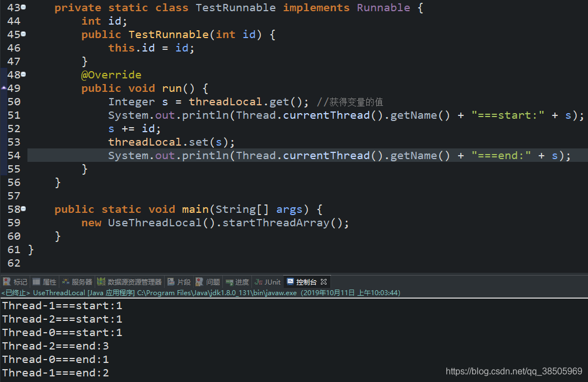Click 'threadLocal.set(s)' on line 53
This screenshot has width=588, height=382.
click(x=169, y=142)
